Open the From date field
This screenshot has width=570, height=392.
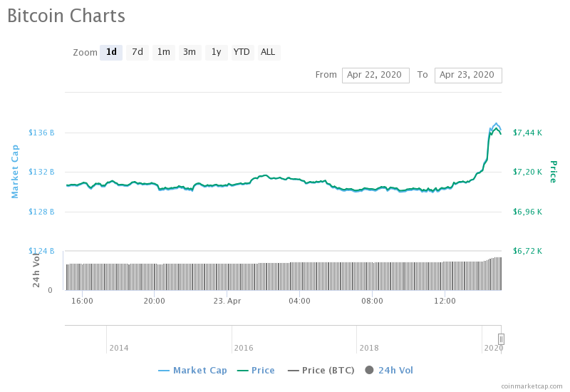(375, 75)
